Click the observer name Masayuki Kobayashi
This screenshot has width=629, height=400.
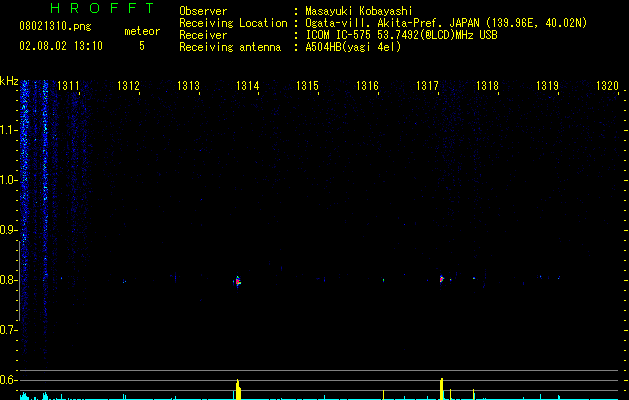pyautogui.click(x=359, y=12)
